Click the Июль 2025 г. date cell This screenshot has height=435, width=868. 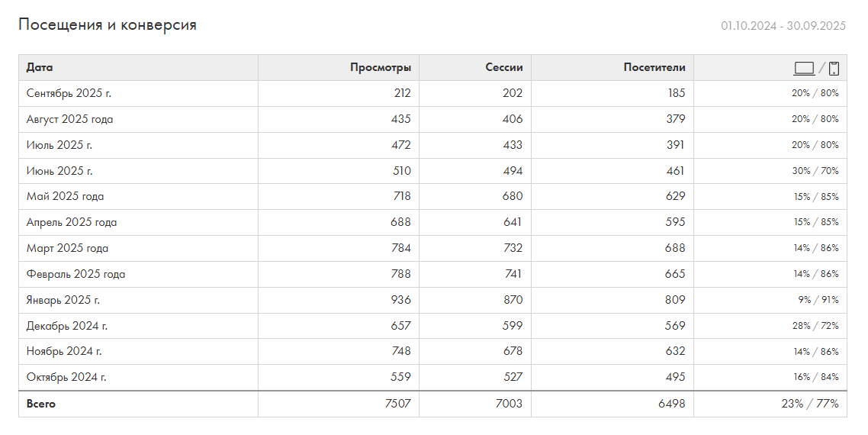click(x=59, y=145)
